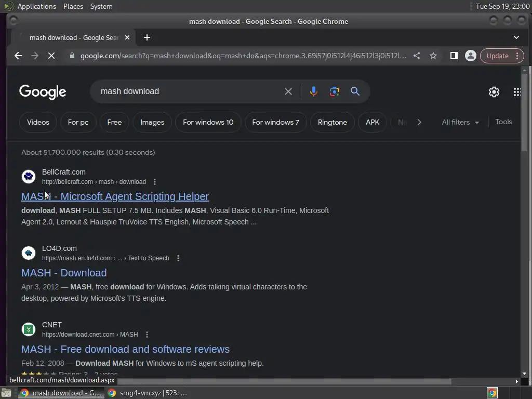
Task: Click the padlock site info icon
Action: (72, 56)
